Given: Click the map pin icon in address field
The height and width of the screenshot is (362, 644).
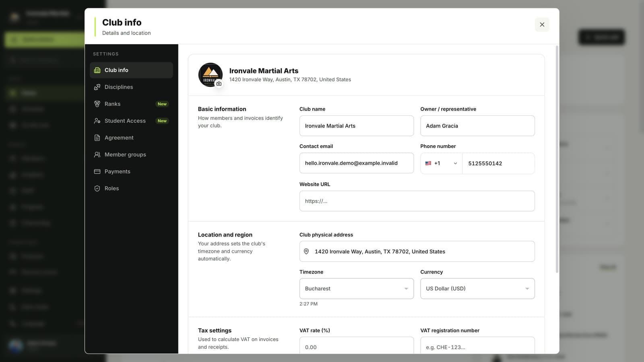Looking at the screenshot, I should click(306, 251).
